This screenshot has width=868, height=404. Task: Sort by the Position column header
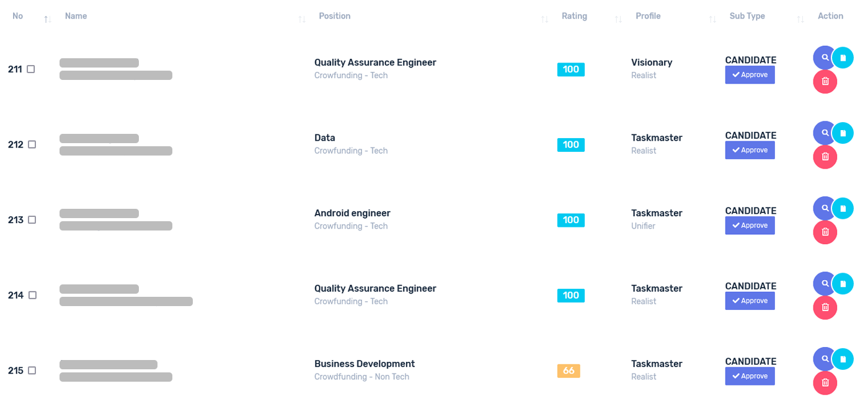[x=335, y=16]
